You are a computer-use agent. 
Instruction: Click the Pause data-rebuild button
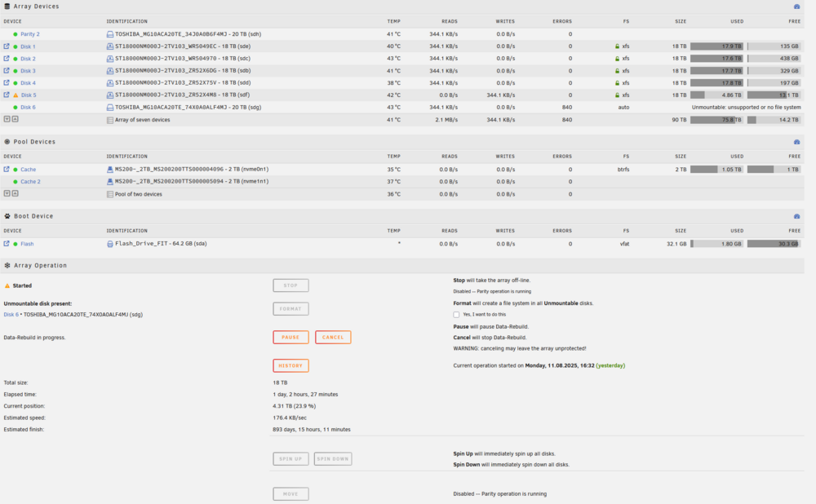pyautogui.click(x=290, y=337)
